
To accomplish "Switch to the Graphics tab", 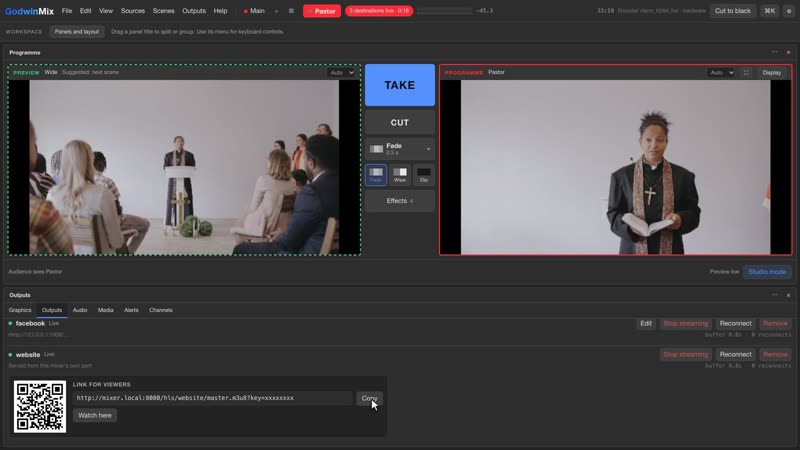I will point(20,310).
